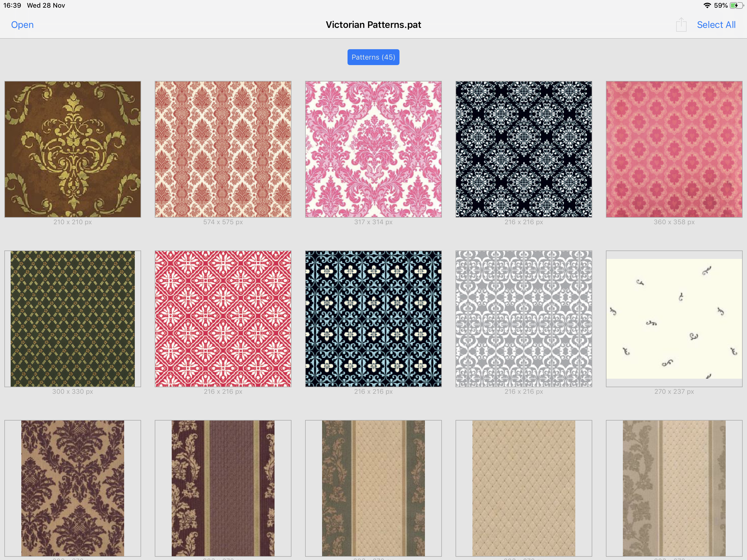This screenshot has width=747, height=560.
Task: Select the red and white tile pattern
Action: tap(223, 319)
